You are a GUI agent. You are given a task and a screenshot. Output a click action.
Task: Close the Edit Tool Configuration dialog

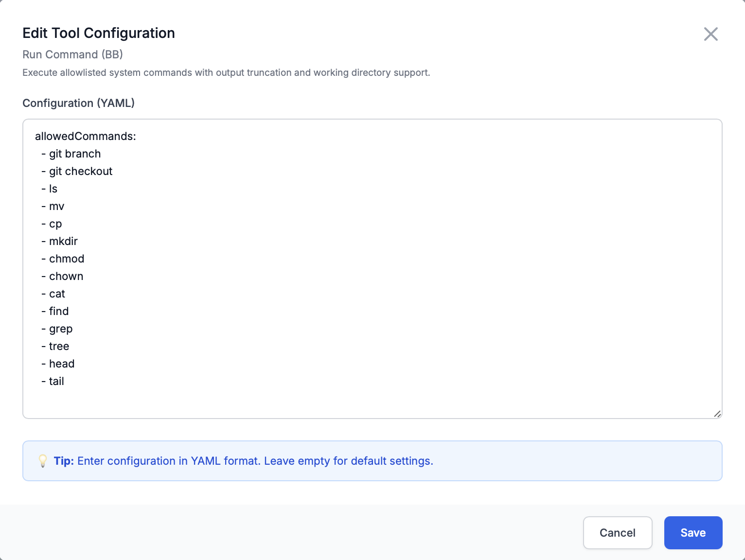click(x=710, y=34)
